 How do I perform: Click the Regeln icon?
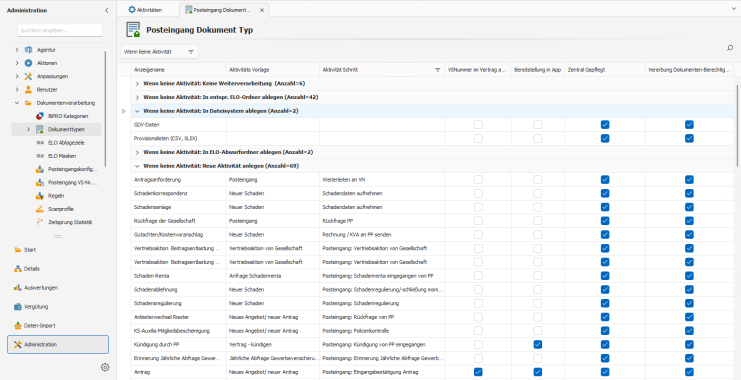point(40,195)
